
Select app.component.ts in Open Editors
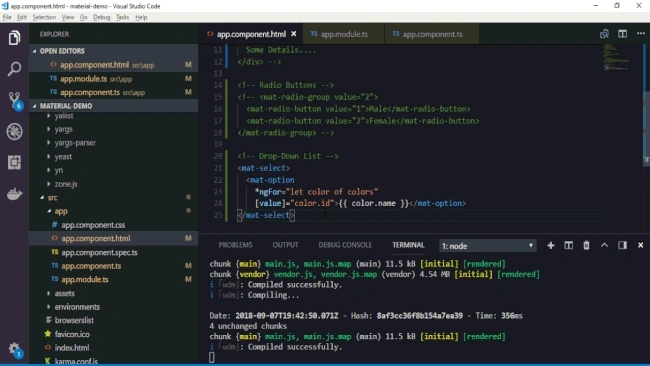click(x=113, y=92)
